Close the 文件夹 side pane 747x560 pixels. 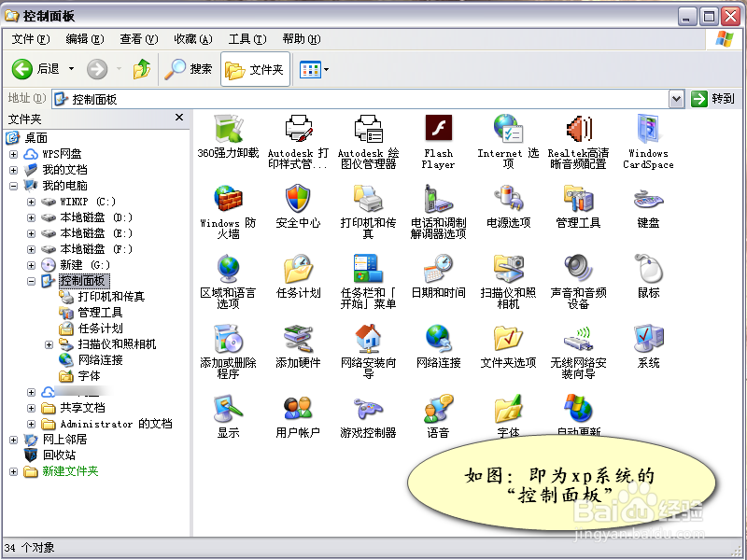click(x=179, y=118)
